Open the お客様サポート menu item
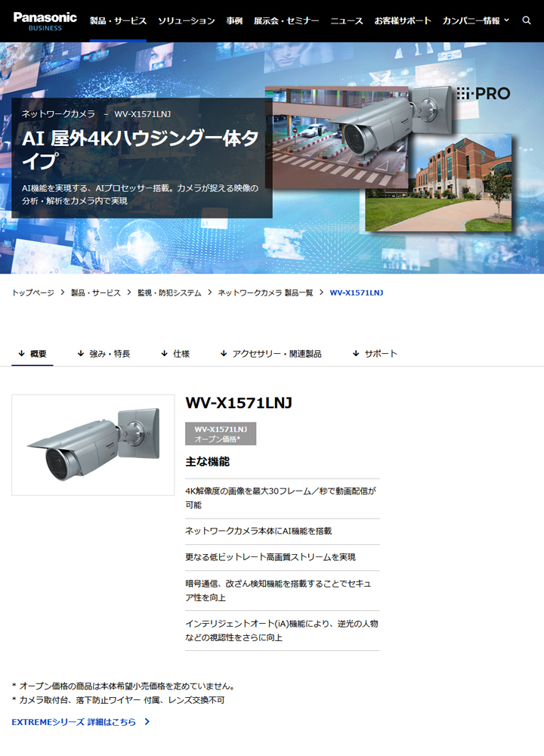544x756 pixels. (403, 20)
